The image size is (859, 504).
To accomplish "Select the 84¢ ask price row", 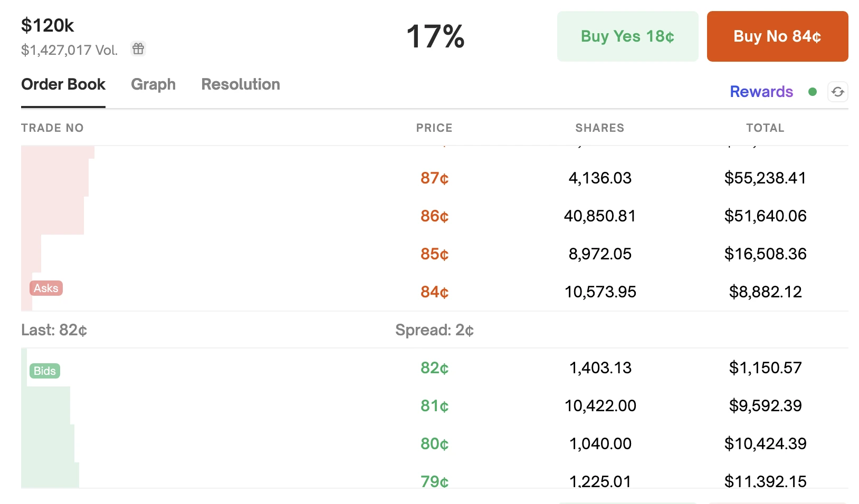I will click(x=434, y=292).
